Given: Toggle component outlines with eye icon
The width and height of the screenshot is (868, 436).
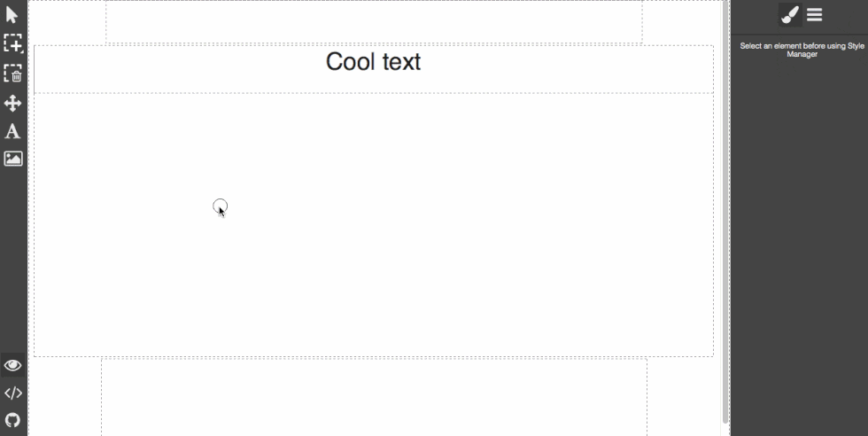Looking at the screenshot, I should (x=12, y=366).
